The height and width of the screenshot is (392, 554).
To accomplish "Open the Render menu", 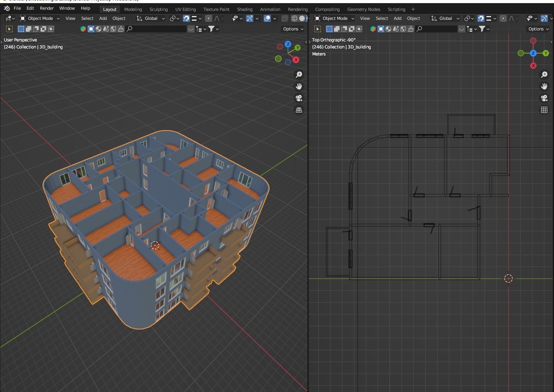I will point(46,8).
